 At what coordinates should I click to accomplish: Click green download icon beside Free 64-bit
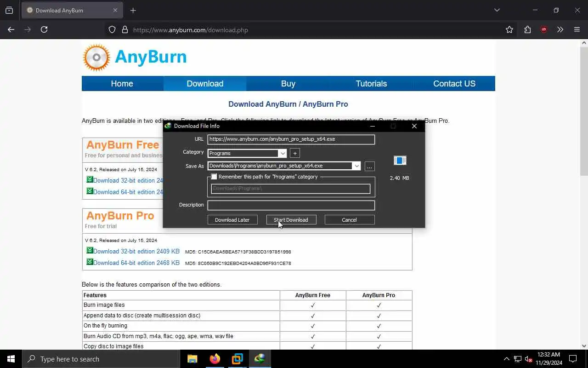pyautogui.click(x=90, y=191)
